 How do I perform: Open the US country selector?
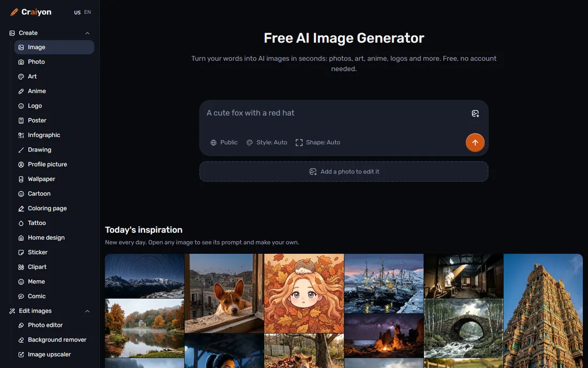point(78,12)
